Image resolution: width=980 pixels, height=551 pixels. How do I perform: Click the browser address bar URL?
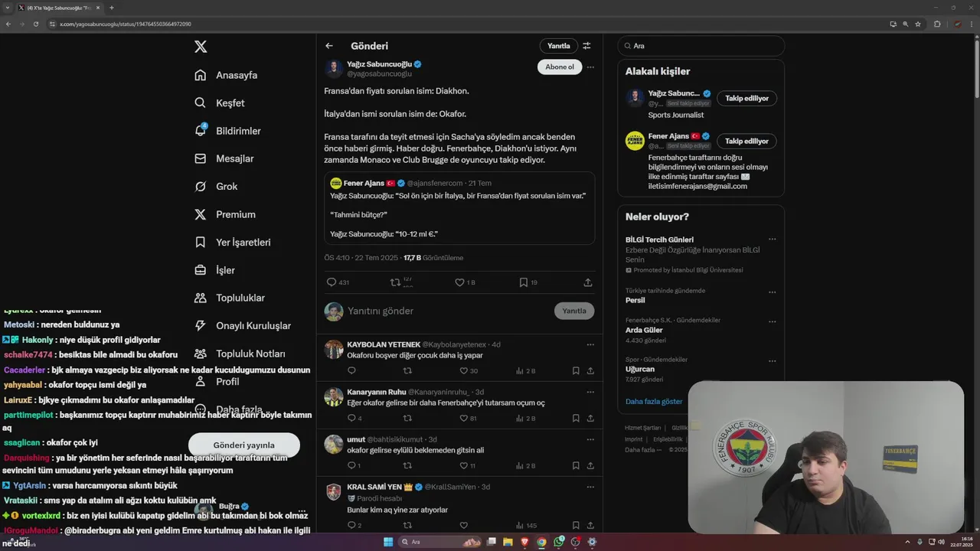[x=126, y=24]
